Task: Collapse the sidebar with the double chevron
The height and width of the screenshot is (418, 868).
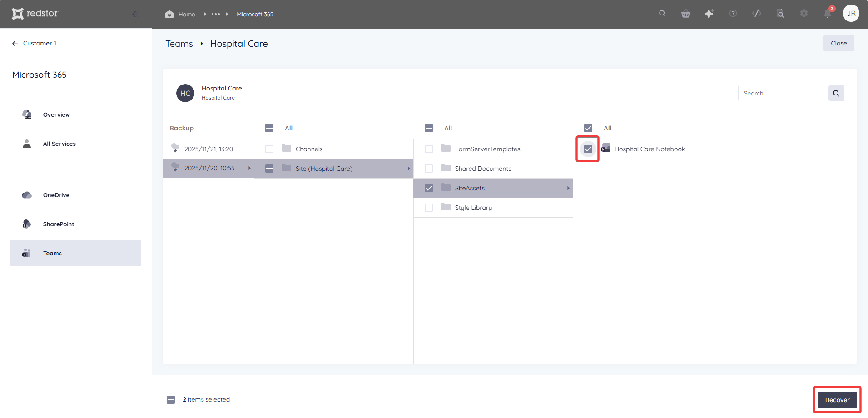Action: (135, 14)
